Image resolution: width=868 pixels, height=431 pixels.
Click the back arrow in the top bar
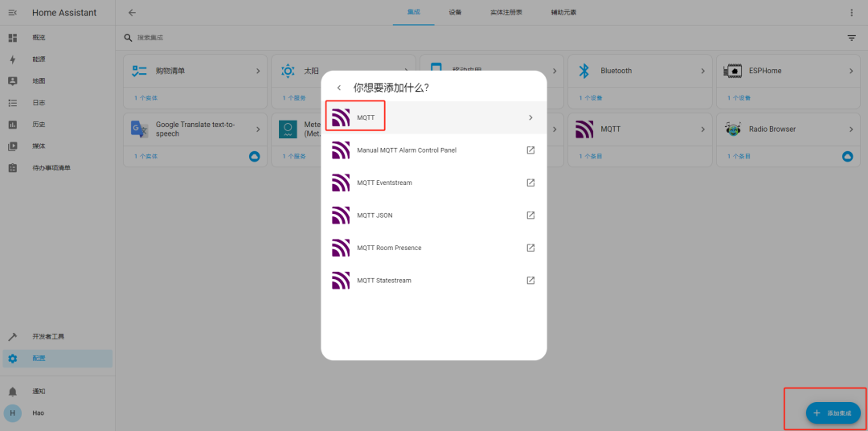pos(132,13)
